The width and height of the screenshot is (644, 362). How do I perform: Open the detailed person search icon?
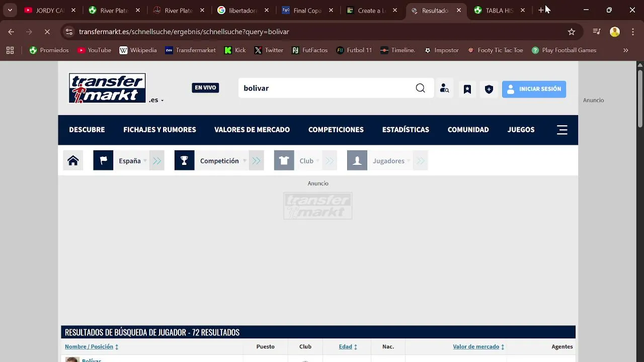444,88
